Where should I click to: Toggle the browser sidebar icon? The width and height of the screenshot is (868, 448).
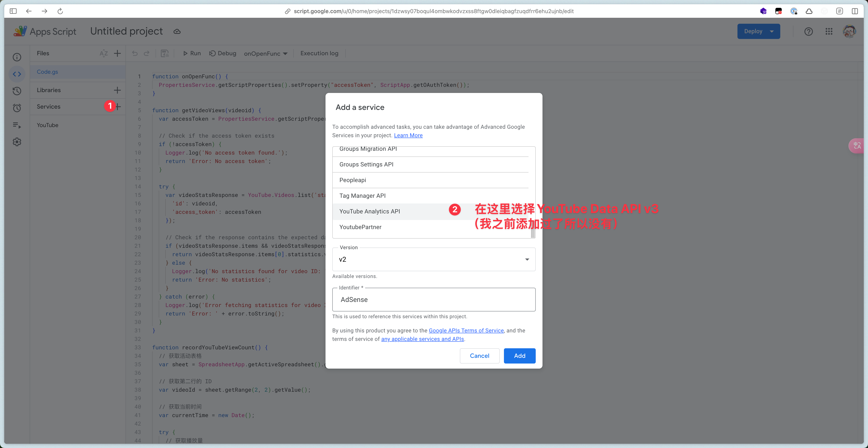[13, 11]
